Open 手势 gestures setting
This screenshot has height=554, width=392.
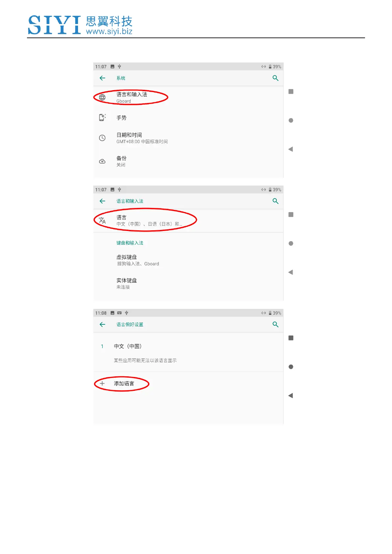pos(188,118)
